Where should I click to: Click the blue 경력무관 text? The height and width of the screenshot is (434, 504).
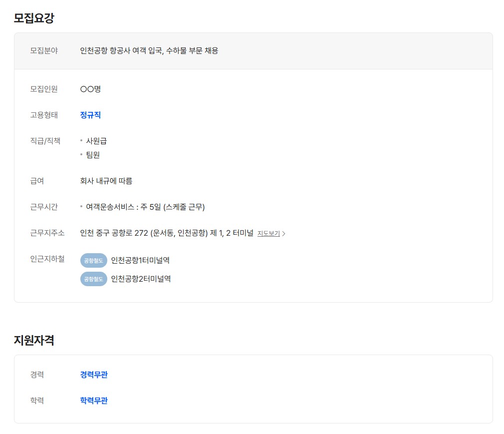[94, 375]
